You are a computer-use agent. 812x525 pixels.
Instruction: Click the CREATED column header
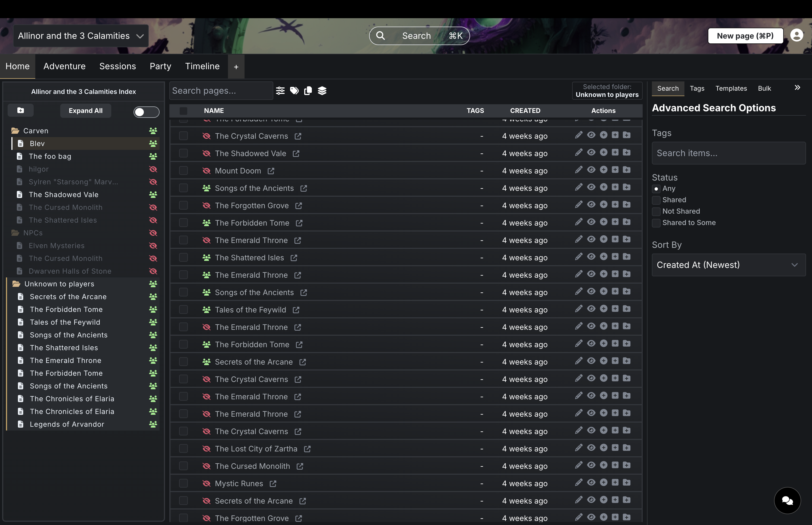click(525, 111)
